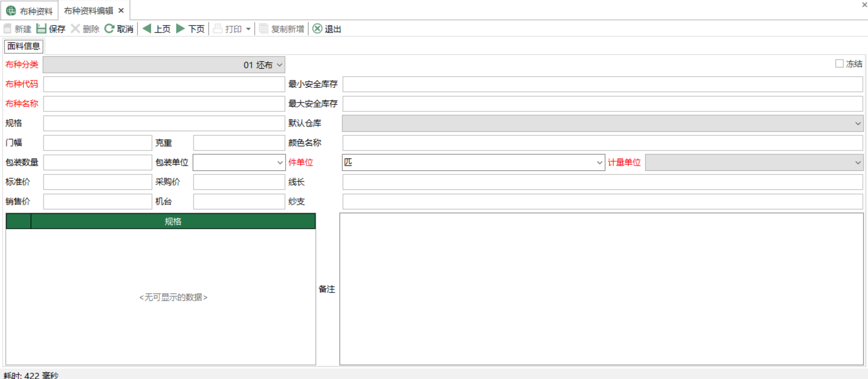The width and height of the screenshot is (868, 379).
Task: Focus the 门幅 input field
Action: tap(97, 143)
